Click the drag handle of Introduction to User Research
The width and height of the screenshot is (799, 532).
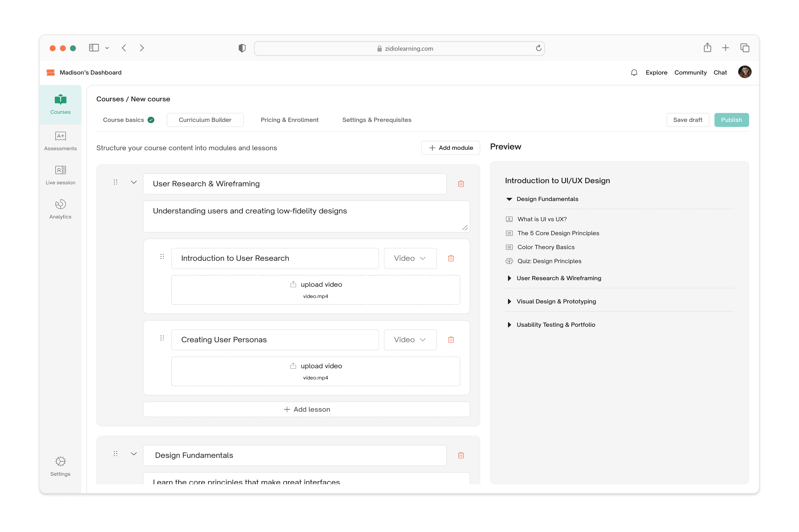tap(162, 257)
